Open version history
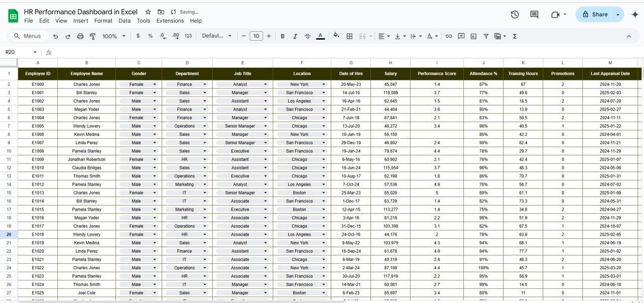Image resolution: width=644 pixels, height=303 pixels. [515, 15]
